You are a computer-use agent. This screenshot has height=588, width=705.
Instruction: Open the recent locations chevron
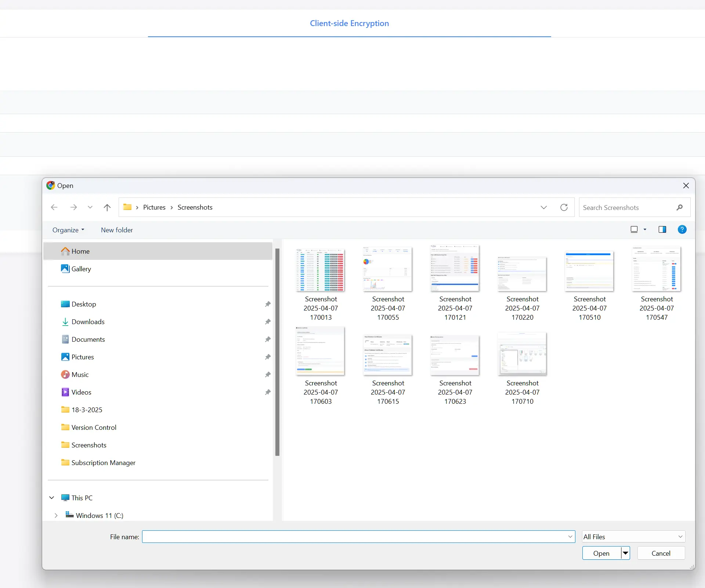point(90,207)
